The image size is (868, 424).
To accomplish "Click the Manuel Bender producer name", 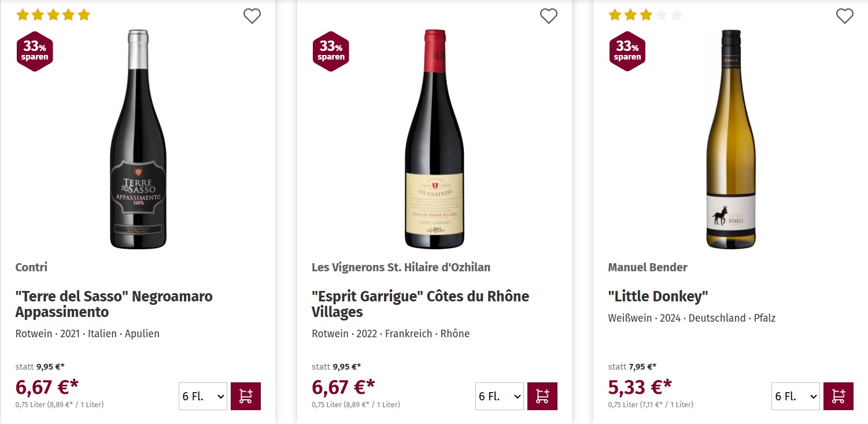I will click(x=648, y=267).
